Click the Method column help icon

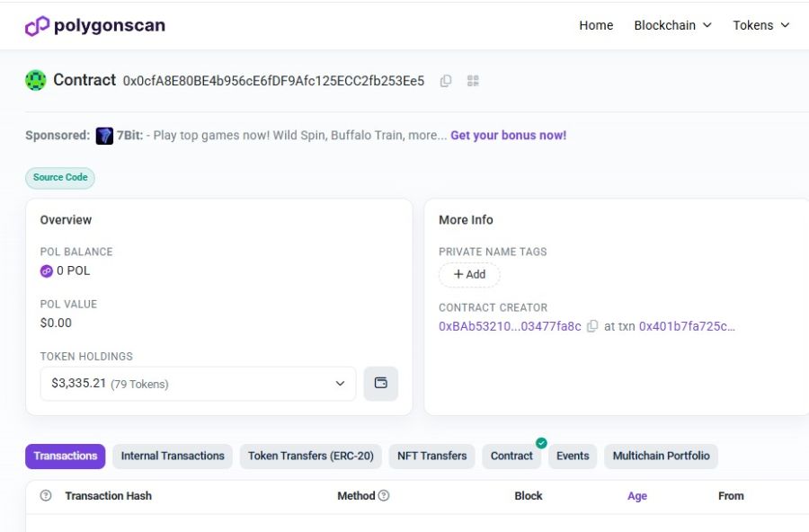click(x=384, y=496)
